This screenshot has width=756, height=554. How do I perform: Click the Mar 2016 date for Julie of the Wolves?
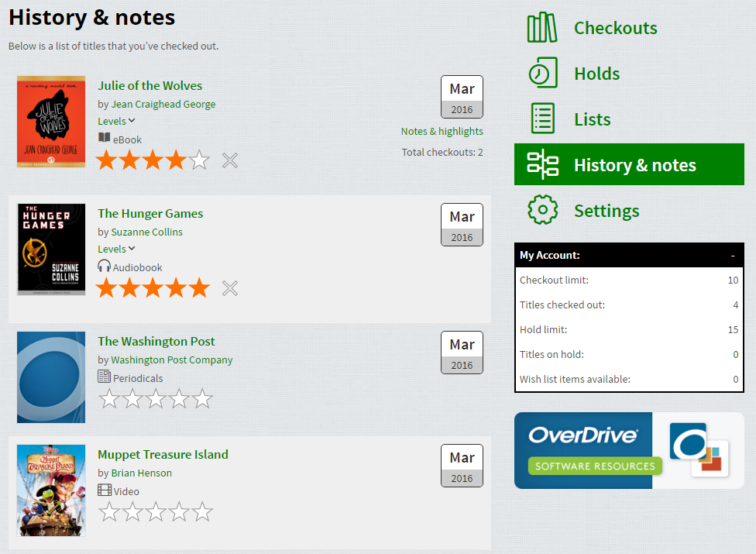462,97
